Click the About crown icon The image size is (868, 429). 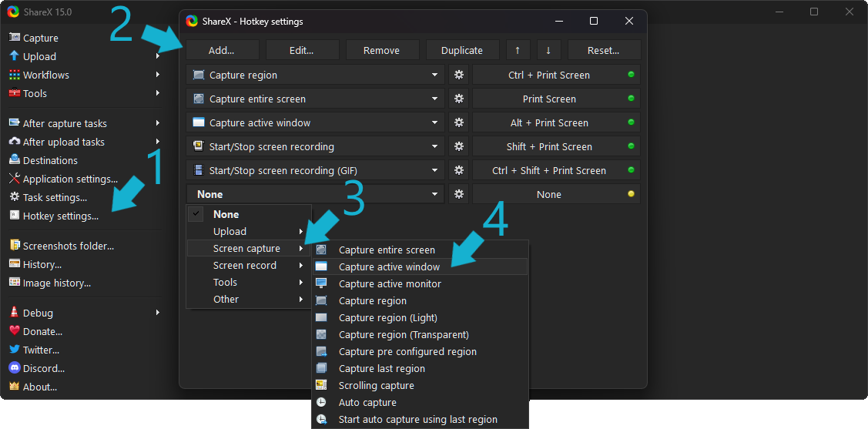point(15,387)
